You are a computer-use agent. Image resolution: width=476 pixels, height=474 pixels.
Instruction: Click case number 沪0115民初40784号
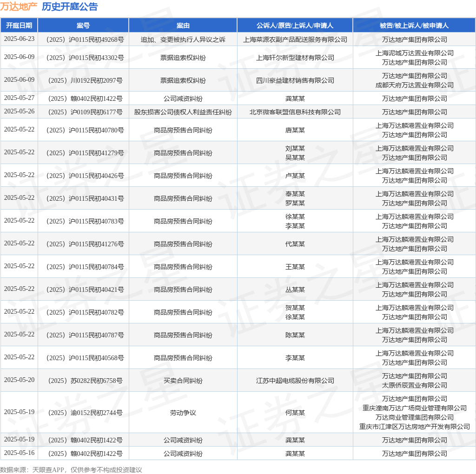tap(85, 267)
